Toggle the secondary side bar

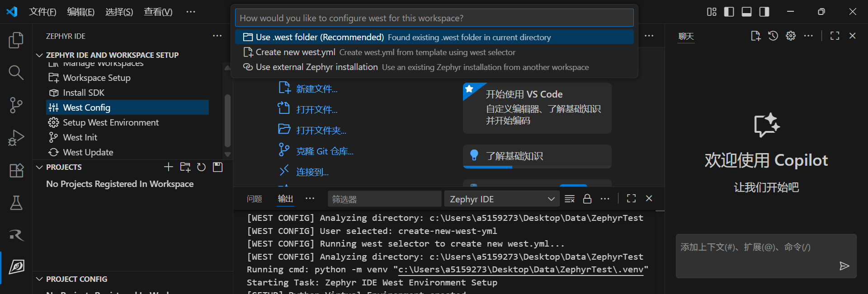coord(764,12)
